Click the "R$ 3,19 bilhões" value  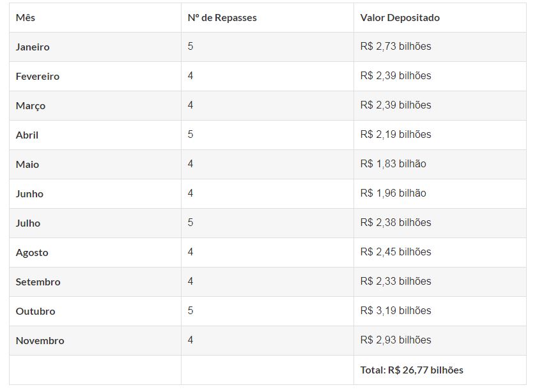click(x=396, y=311)
